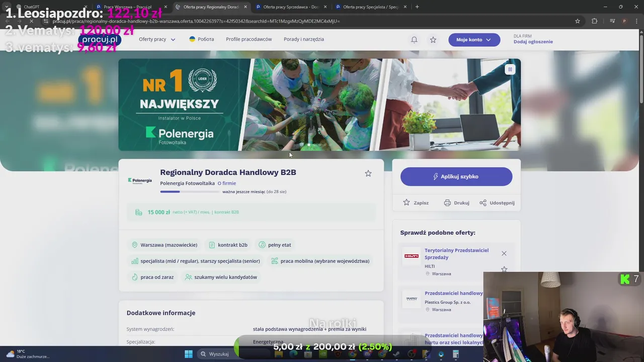Open the notifications bell in pracuj.pl header
Screen dimensions: 644x362
point(414,40)
